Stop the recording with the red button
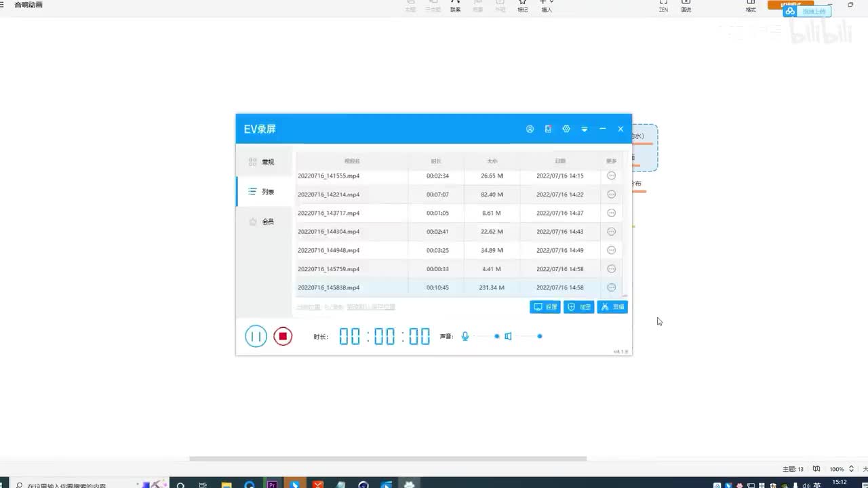 coord(283,335)
